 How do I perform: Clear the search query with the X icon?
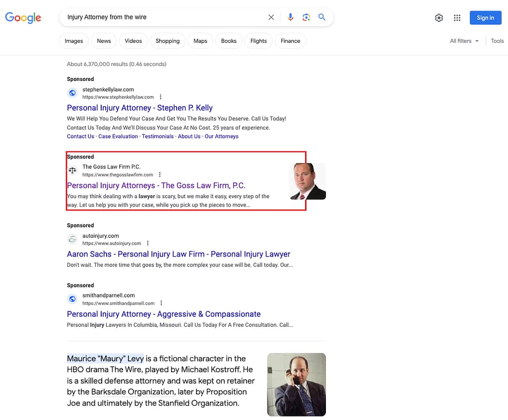click(x=271, y=17)
